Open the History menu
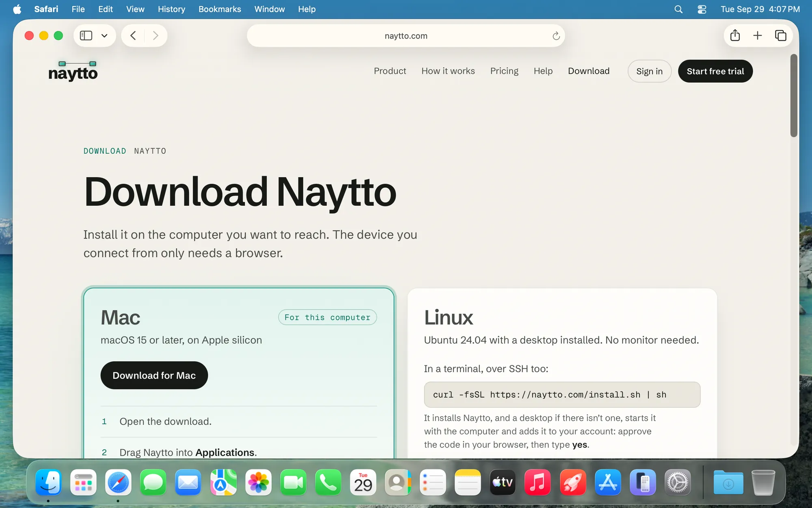812x508 pixels. [x=171, y=9]
